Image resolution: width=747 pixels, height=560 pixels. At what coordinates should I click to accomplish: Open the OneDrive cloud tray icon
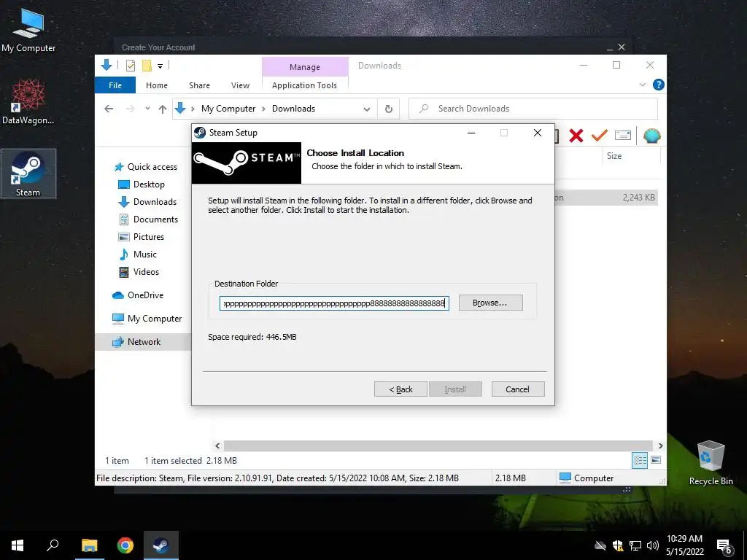pyautogui.click(x=600, y=545)
